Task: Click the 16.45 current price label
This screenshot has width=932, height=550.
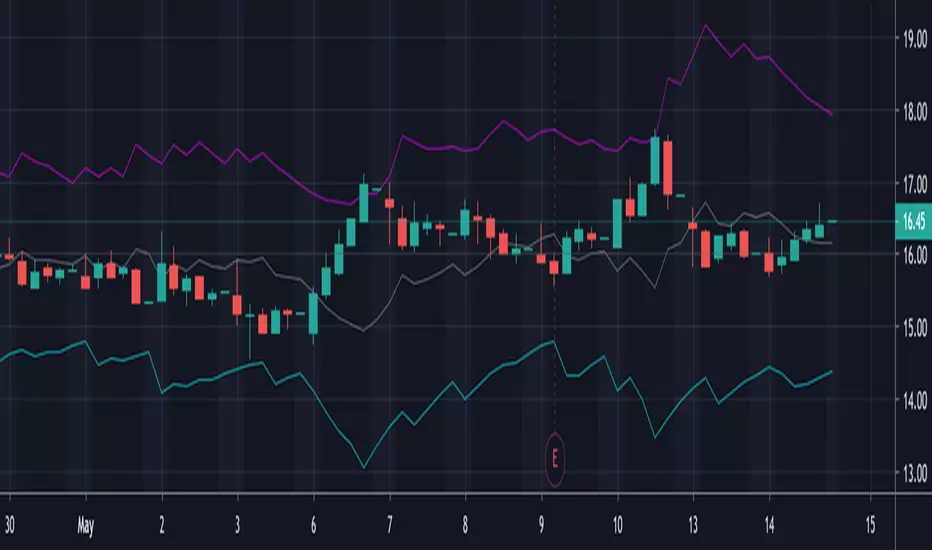Action: pos(914,221)
